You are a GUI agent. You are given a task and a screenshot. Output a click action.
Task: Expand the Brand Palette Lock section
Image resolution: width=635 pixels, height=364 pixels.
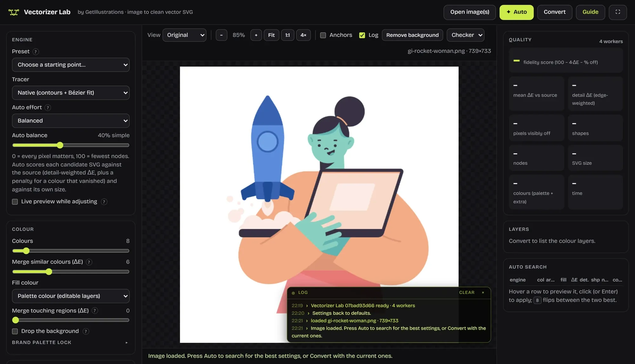70,342
